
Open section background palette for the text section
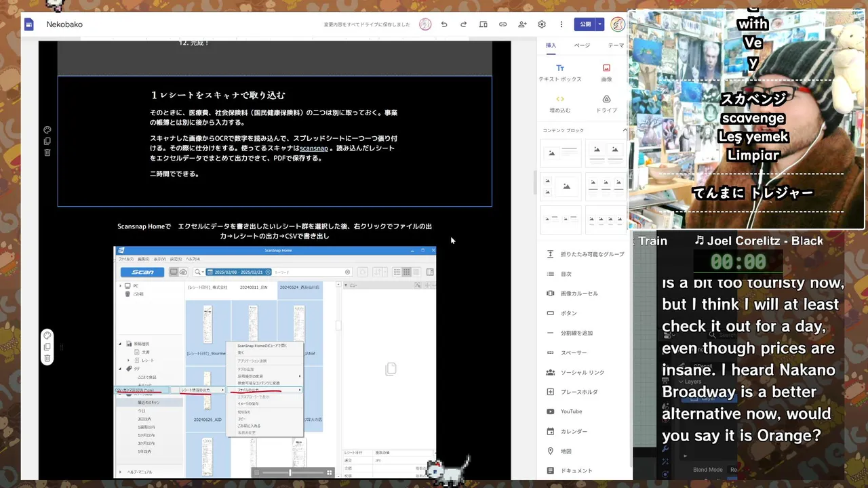(47, 130)
